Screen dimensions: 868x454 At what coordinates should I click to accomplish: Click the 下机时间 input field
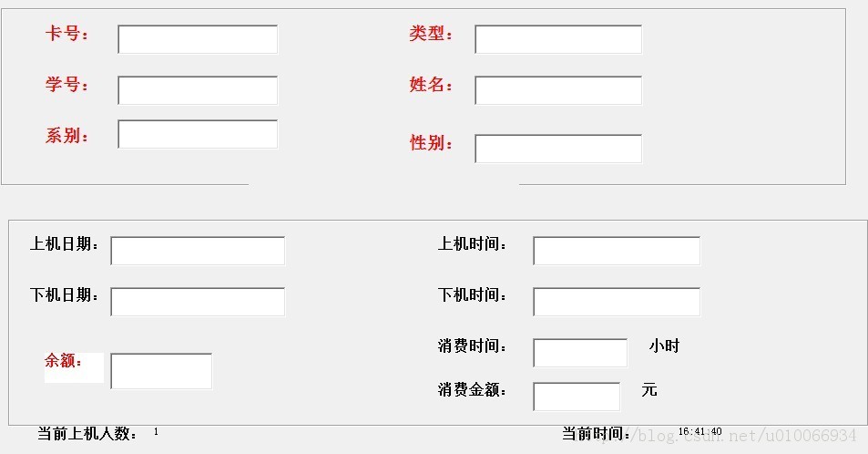pos(616,302)
